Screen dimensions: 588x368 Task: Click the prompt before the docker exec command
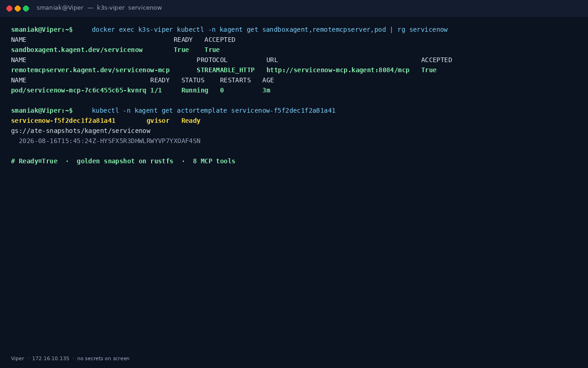tap(42, 29)
